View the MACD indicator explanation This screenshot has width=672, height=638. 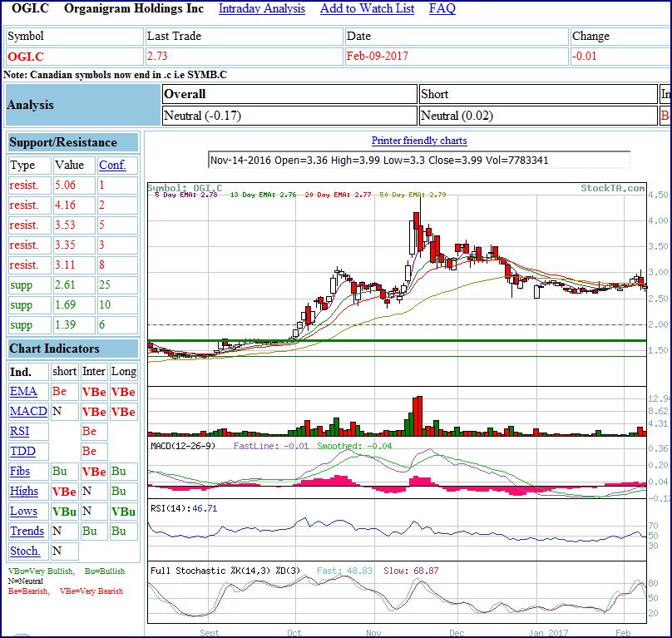[x=27, y=412]
